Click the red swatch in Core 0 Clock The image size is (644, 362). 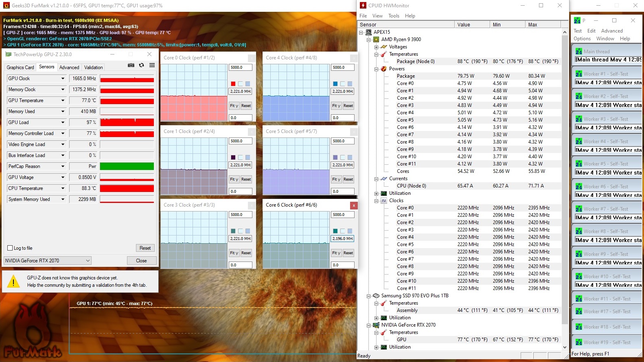(x=233, y=84)
